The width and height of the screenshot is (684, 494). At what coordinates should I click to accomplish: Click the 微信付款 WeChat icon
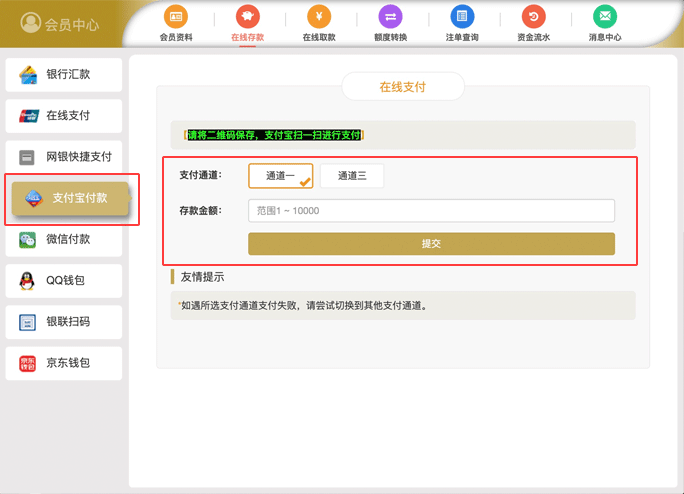(x=28, y=240)
